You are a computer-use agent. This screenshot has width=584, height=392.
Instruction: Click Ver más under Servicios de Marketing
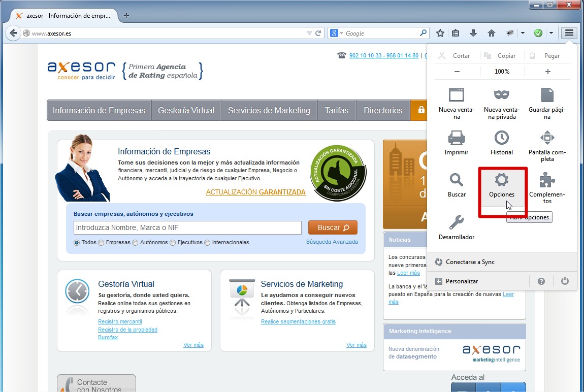tap(356, 345)
